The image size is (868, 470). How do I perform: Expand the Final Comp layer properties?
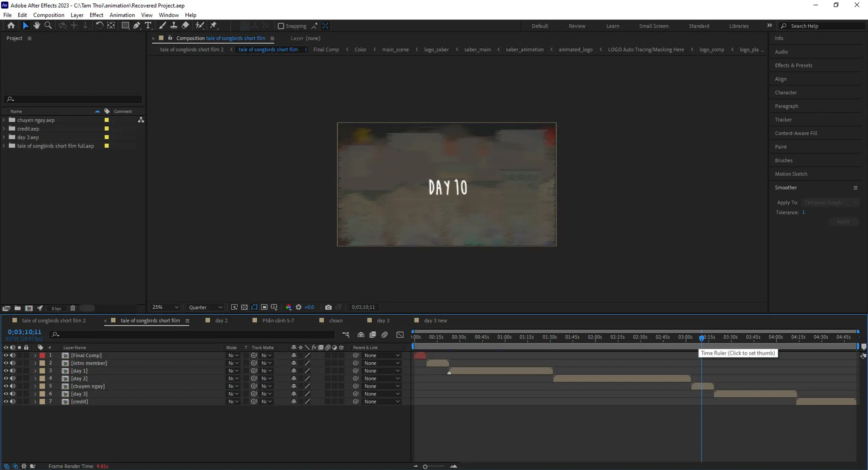(x=35, y=355)
